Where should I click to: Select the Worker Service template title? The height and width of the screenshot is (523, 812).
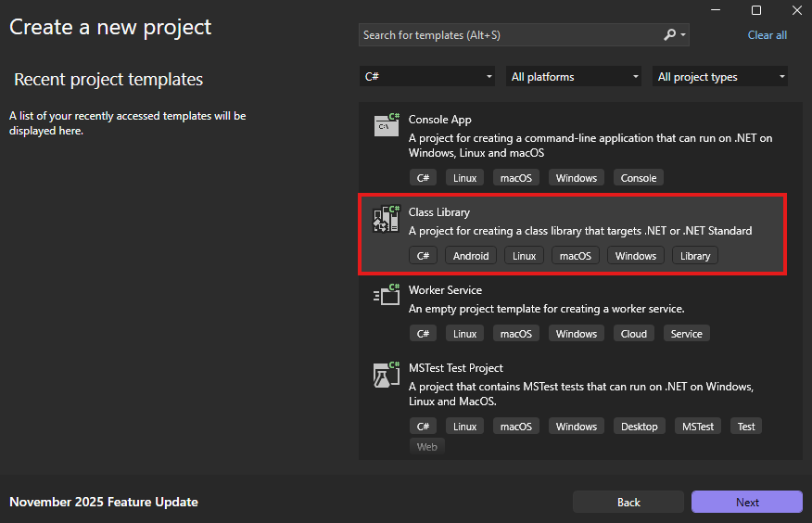click(x=445, y=290)
